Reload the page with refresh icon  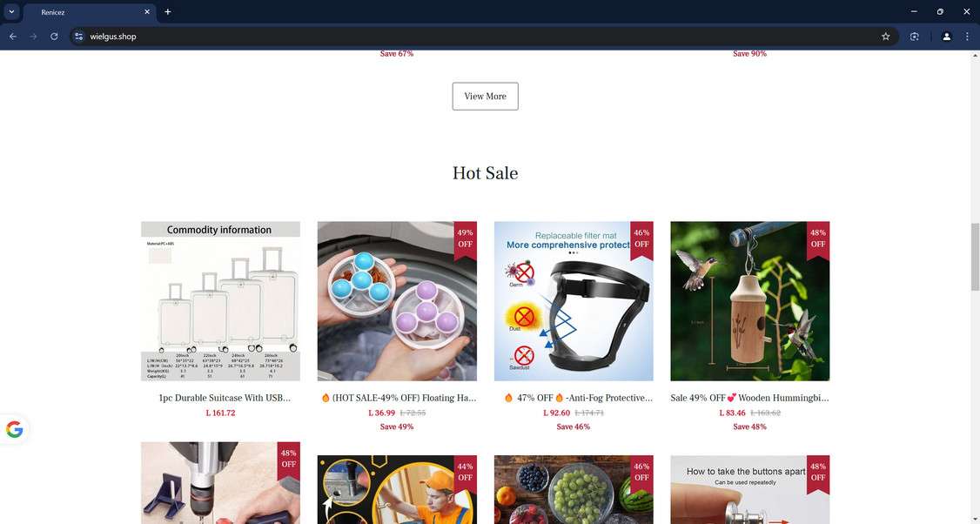[54, 37]
